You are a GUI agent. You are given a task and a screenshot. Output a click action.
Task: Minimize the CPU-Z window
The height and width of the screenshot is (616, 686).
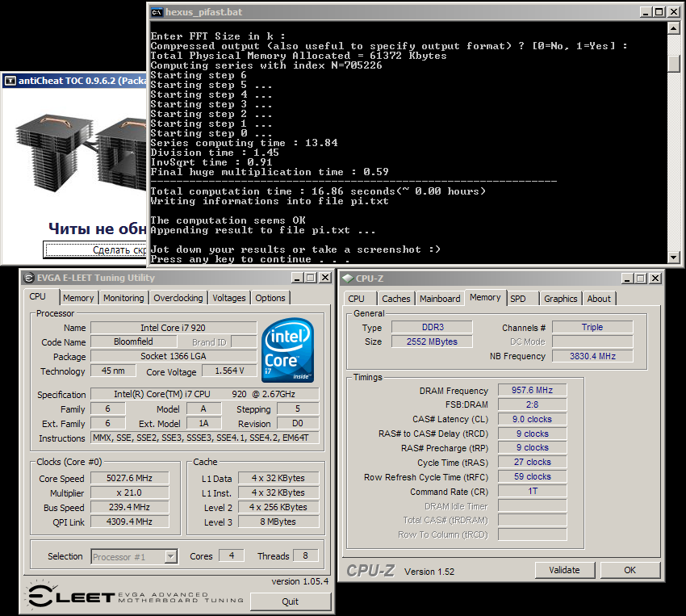click(627, 279)
